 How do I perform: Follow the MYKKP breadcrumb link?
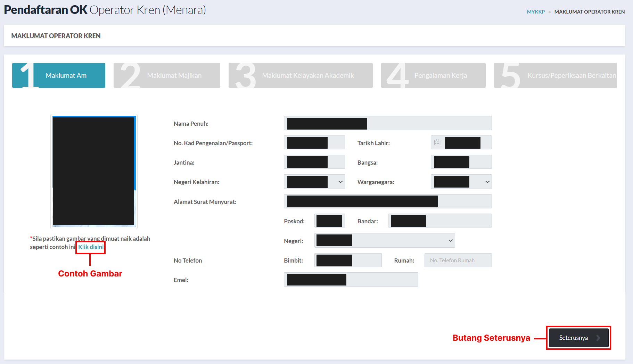point(536,12)
